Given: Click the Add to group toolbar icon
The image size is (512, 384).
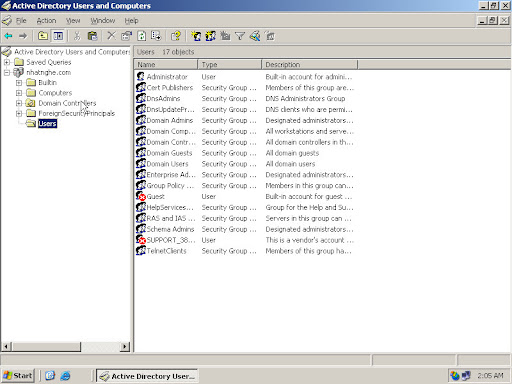Looking at the screenshot, I should (270, 36).
